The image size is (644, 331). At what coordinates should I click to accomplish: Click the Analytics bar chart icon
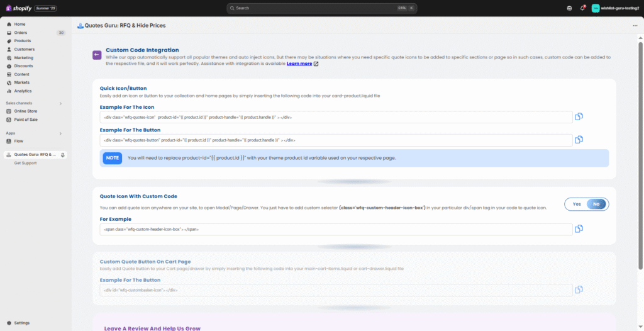click(x=9, y=91)
